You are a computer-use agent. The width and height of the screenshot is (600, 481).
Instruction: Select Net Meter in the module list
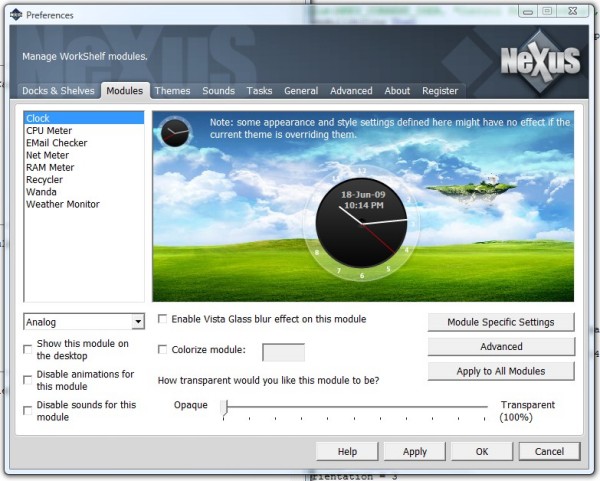(84, 155)
